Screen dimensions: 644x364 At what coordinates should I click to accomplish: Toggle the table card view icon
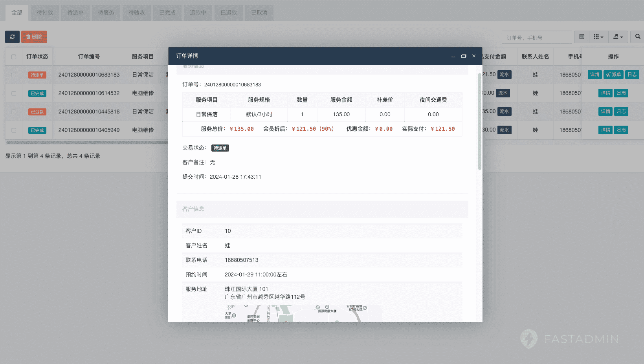point(582,37)
